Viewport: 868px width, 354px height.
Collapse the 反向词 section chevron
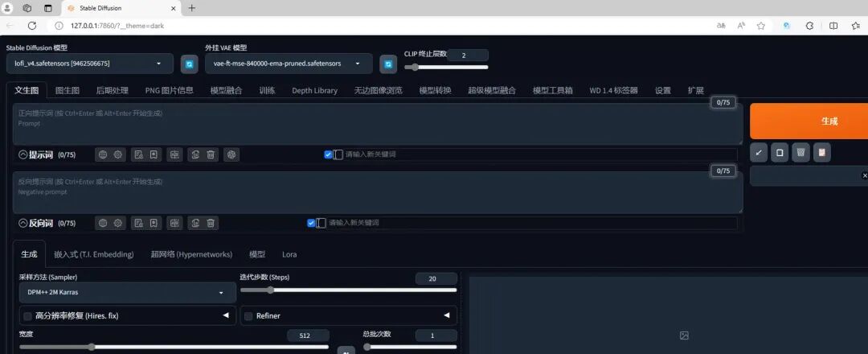[23, 223]
